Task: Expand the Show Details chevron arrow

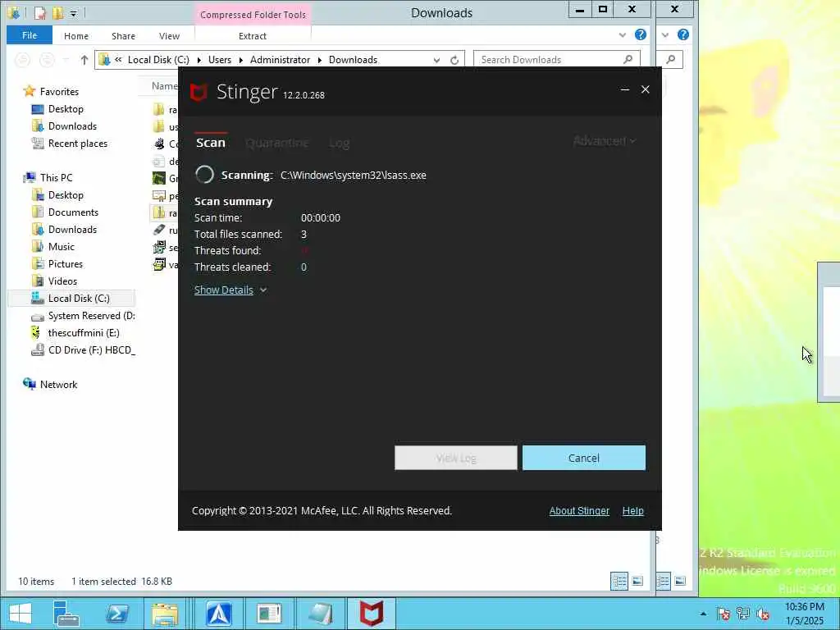Action: click(263, 290)
